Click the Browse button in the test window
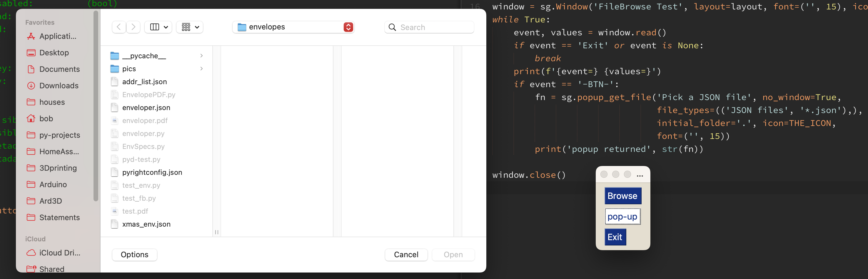Viewport: 868px width, 279px height. click(622, 196)
